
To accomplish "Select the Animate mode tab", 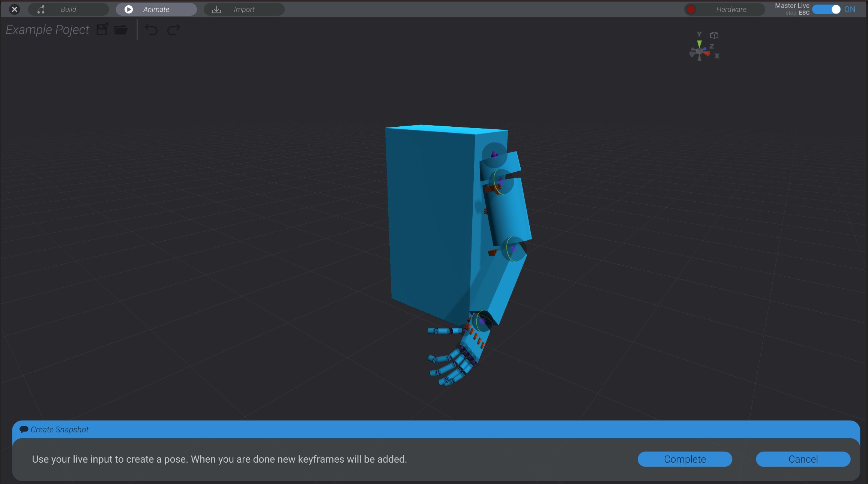I will coord(156,9).
